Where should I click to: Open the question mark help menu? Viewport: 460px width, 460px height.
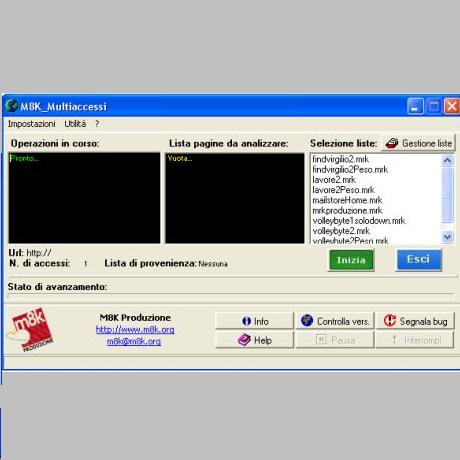tap(97, 124)
